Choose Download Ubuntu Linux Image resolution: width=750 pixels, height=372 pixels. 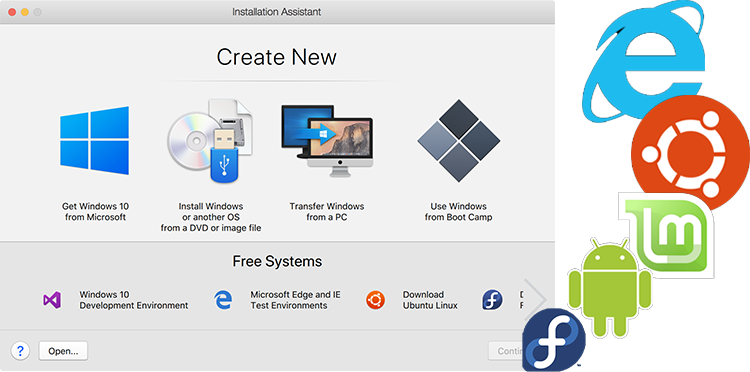pos(430,300)
